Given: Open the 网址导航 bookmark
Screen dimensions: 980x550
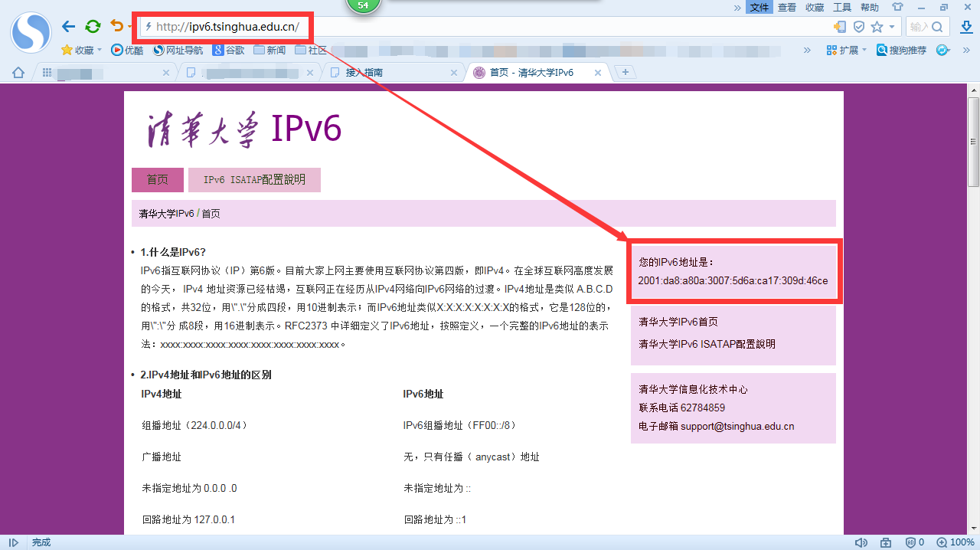Looking at the screenshot, I should pos(178,50).
